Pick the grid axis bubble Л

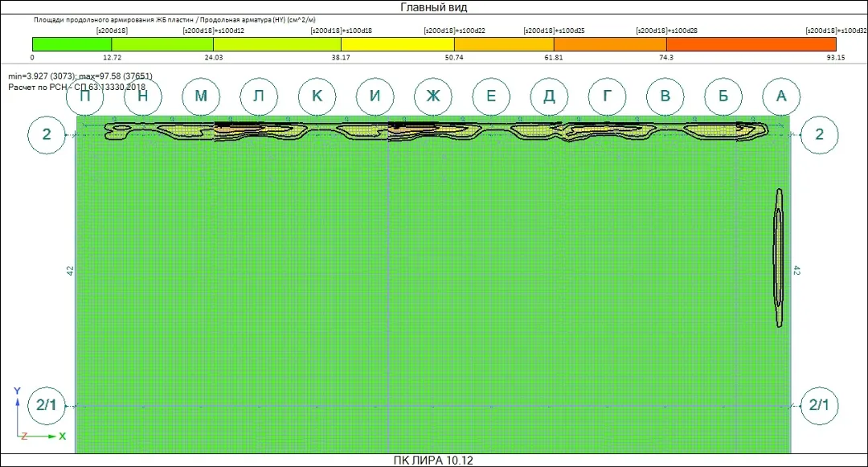pyautogui.click(x=259, y=96)
